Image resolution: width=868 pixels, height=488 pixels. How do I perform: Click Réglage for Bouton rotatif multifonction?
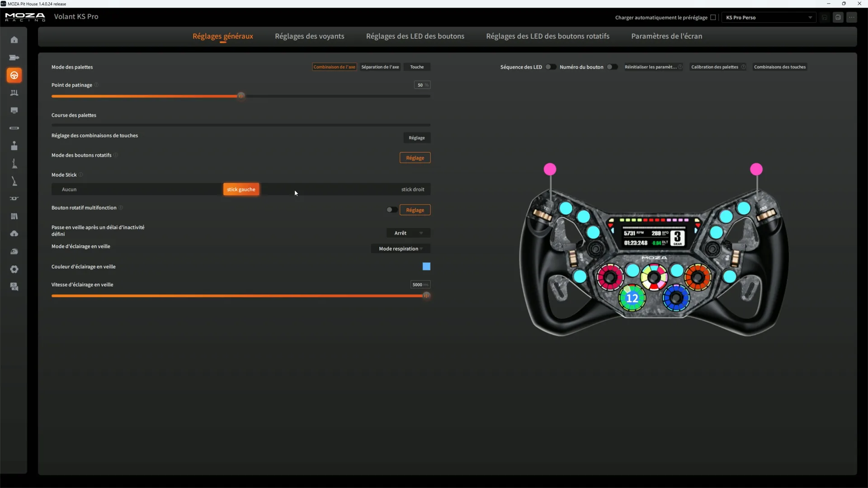(415, 210)
